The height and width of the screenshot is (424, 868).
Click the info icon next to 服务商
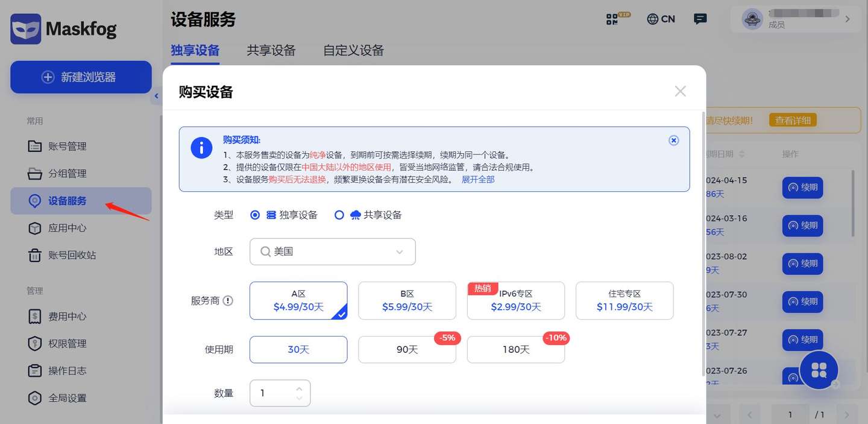(228, 300)
